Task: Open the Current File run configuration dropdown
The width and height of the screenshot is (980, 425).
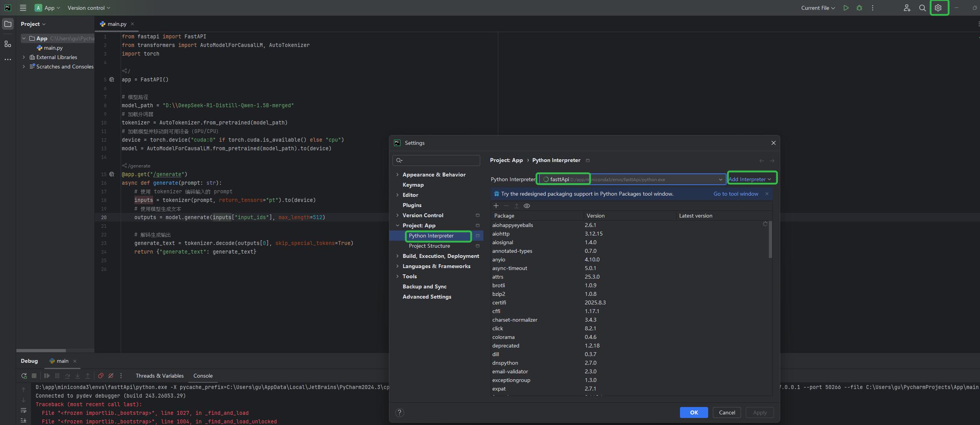Action: (818, 8)
